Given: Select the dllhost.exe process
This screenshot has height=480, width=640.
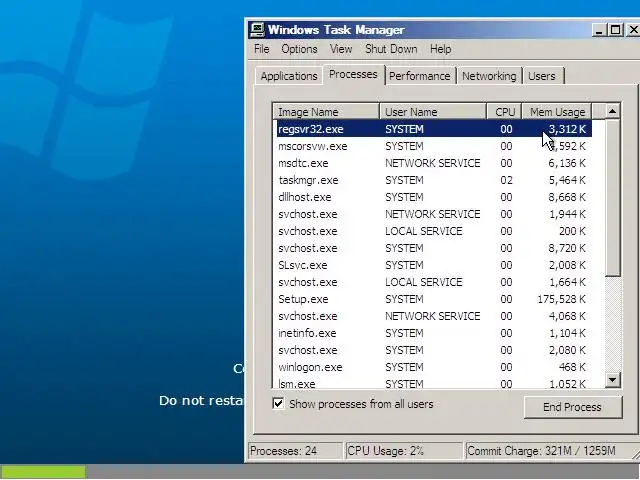Looking at the screenshot, I should pyautogui.click(x=434, y=197).
